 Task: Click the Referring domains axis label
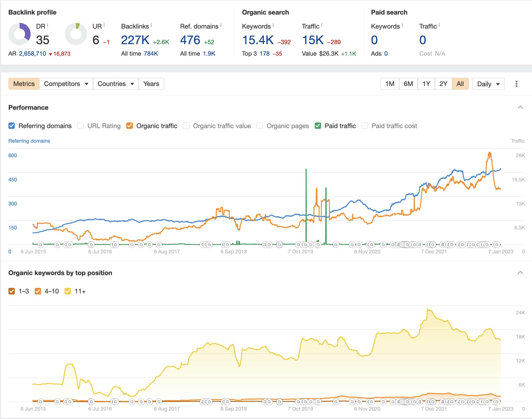29,141
